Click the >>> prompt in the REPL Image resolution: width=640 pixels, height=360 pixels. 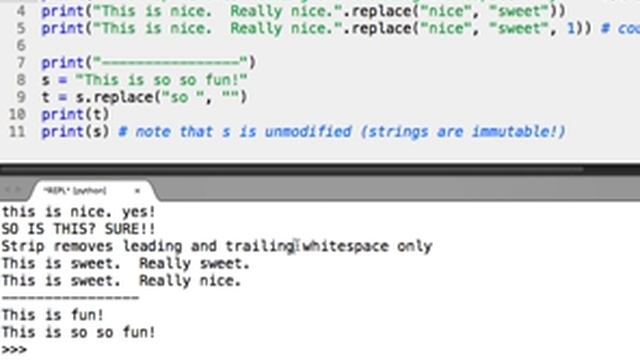point(14,350)
